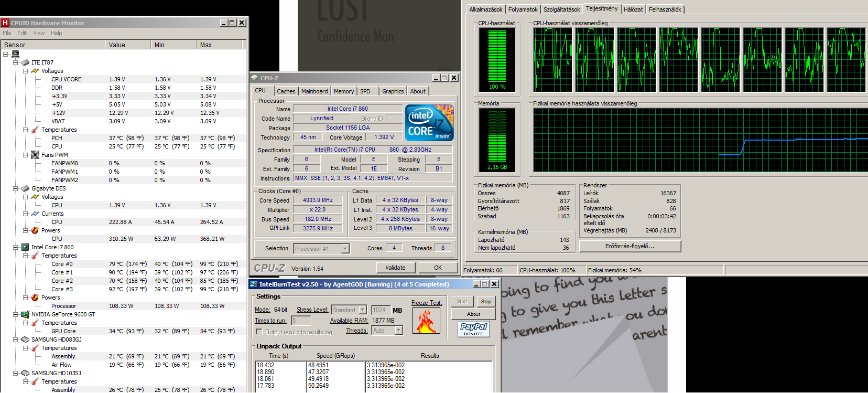Open the View menu in HWMonitor
The image size is (868, 393).
click(x=39, y=33)
